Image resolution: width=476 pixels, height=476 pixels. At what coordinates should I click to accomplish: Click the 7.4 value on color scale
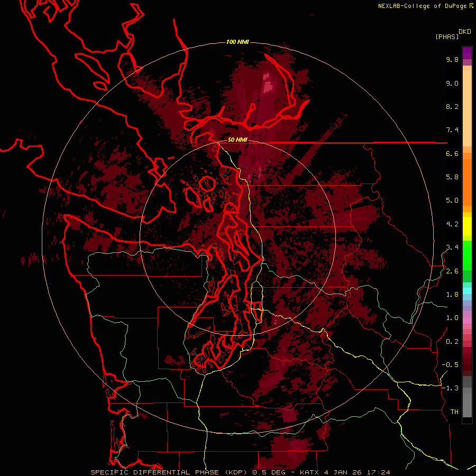452,130
